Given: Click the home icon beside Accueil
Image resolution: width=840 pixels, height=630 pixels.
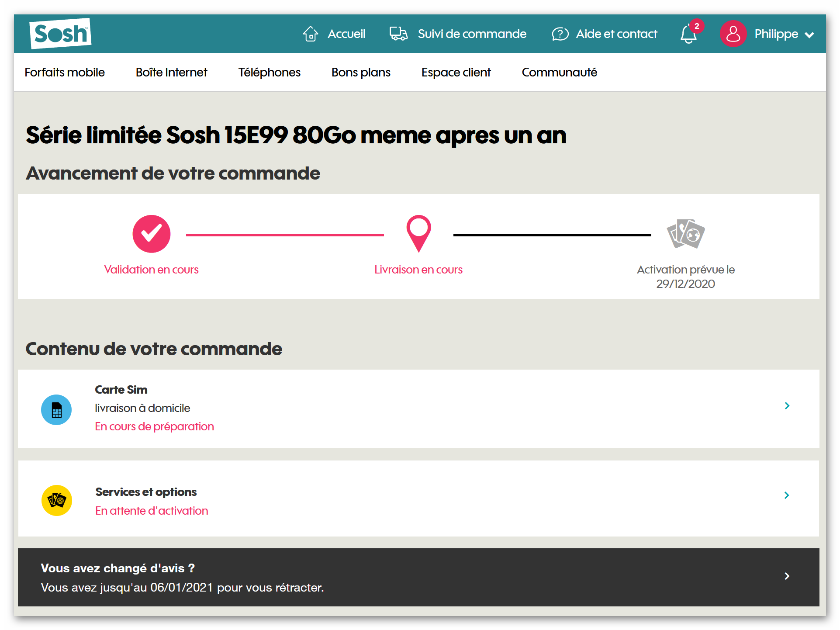Looking at the screenshot, I should (x=310, y=34).
